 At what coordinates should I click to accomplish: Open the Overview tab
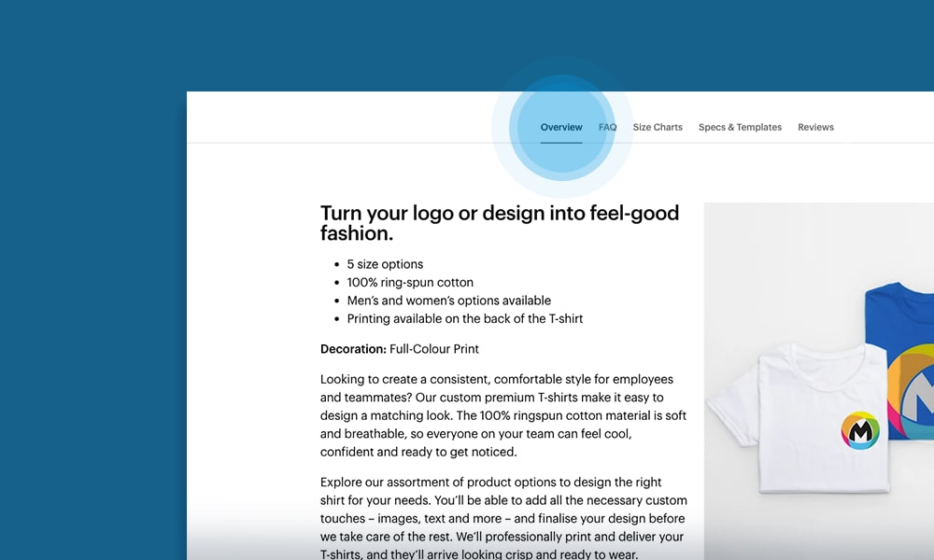click(561, 127)
